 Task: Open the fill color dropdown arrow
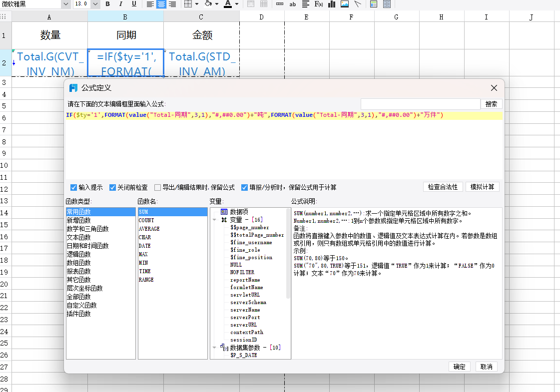coord(217,4)
